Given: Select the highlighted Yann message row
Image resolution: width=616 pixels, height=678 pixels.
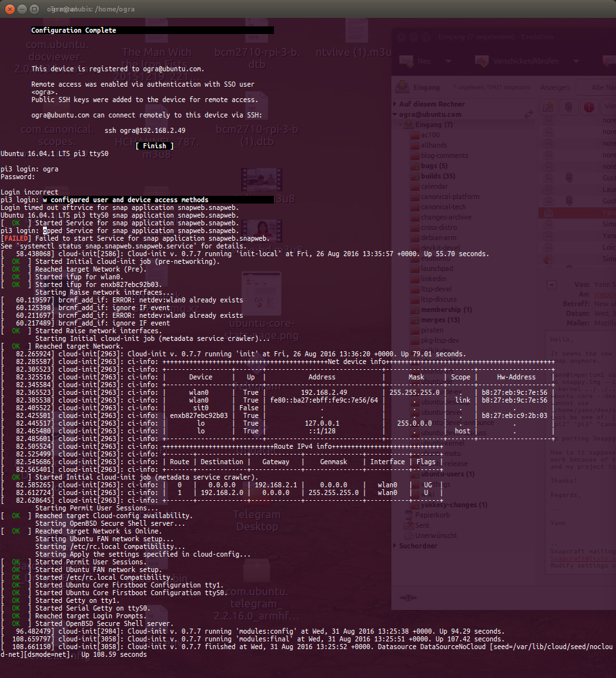Looking at the screenshot, I should click(577, 212).
